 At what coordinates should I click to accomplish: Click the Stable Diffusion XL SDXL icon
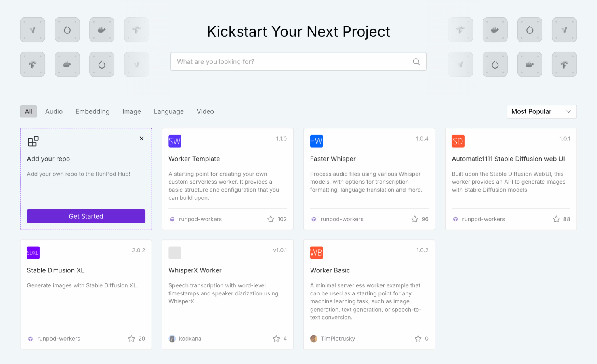pos(33,253)
